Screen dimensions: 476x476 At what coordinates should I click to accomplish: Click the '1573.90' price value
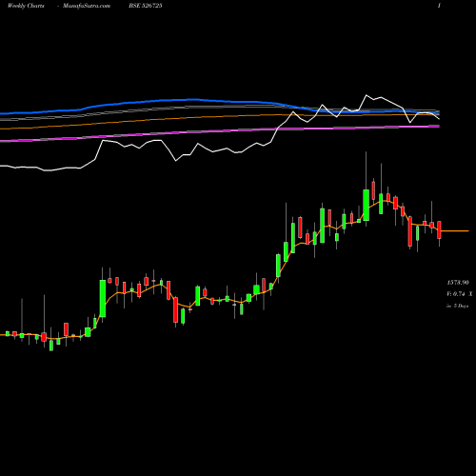click(458, 283)
